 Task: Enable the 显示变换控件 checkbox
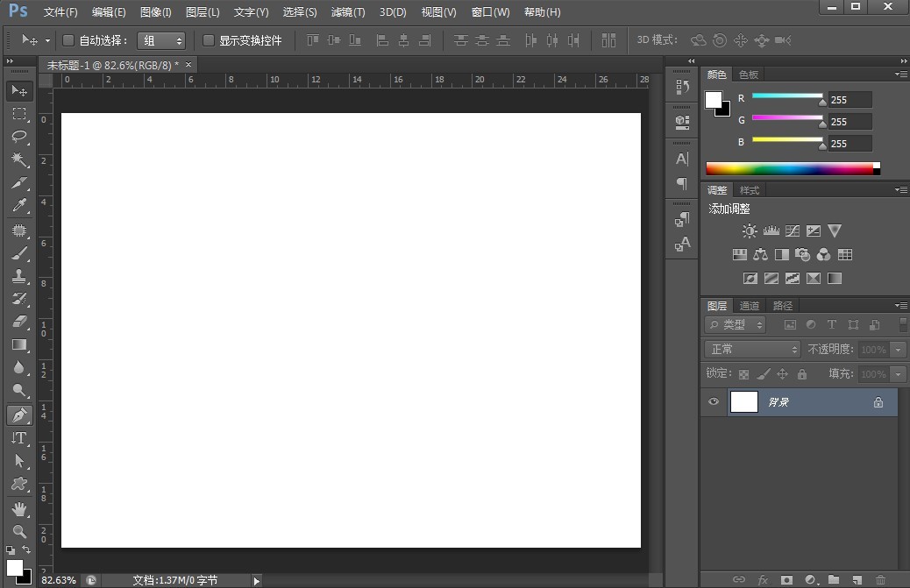(209, 40)
